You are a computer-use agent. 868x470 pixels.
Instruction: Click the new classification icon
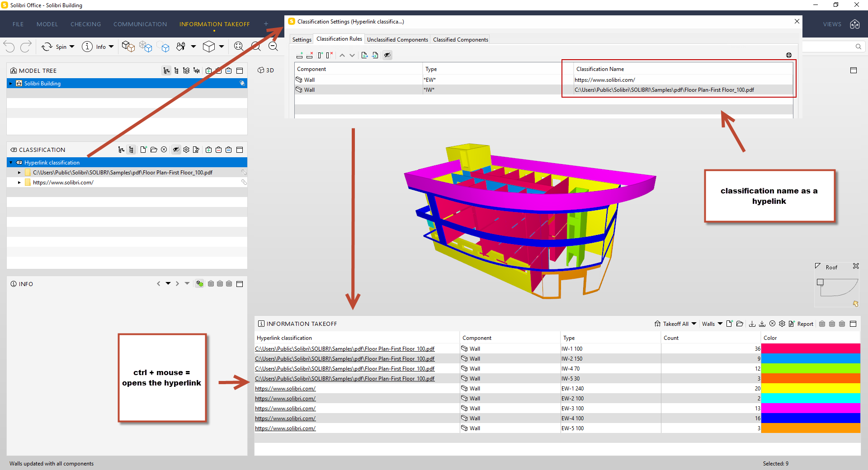coord(143,150)
